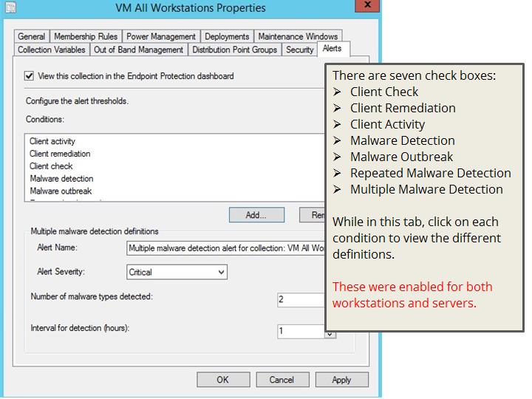Select Client activity in the conditions list
This screenshot has width=532, height=399.
click(x=52, y=141)
